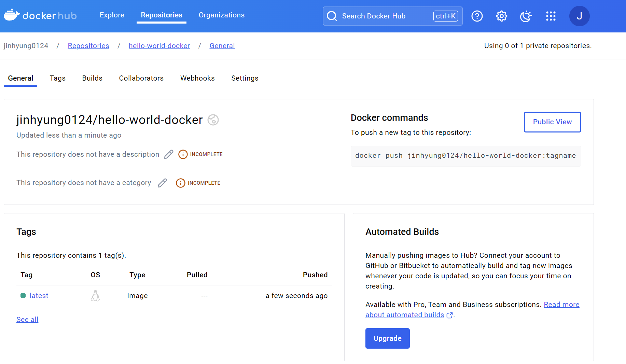Switch to the Collaborators tab
The height and width of the screenshot is (364, 626).
[141, 78]
